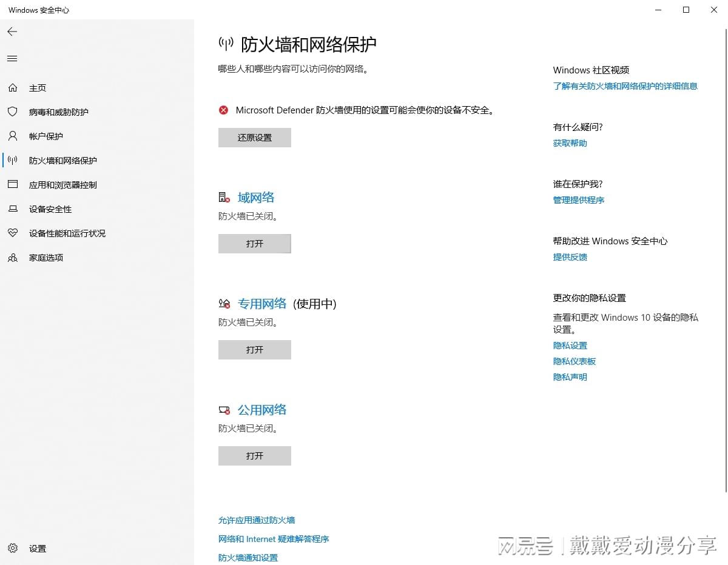Click the 还原设置 button
Viewport: 728px width, 565px height.
(x=255, y=138)
